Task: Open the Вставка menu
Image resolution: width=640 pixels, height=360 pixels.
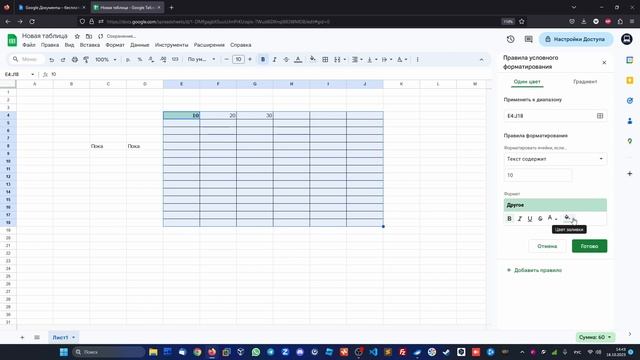Action: click(x=90, y=45)
